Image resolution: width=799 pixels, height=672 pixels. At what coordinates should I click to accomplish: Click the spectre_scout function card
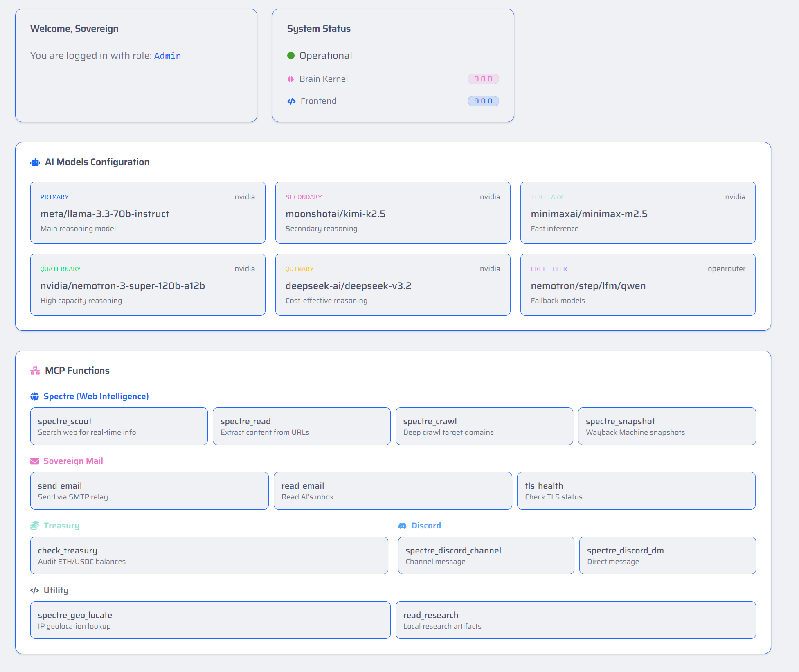click(x=119, y=426)
